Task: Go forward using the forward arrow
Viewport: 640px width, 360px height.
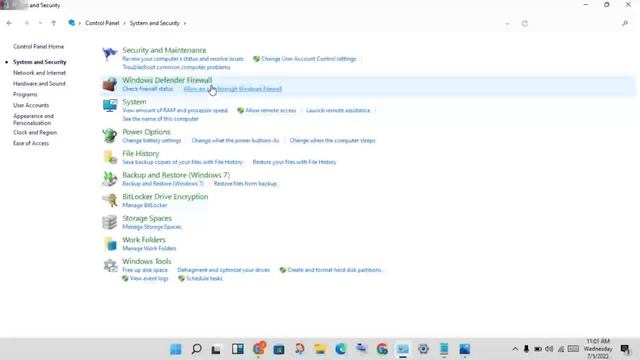Action: click(27, 23)
